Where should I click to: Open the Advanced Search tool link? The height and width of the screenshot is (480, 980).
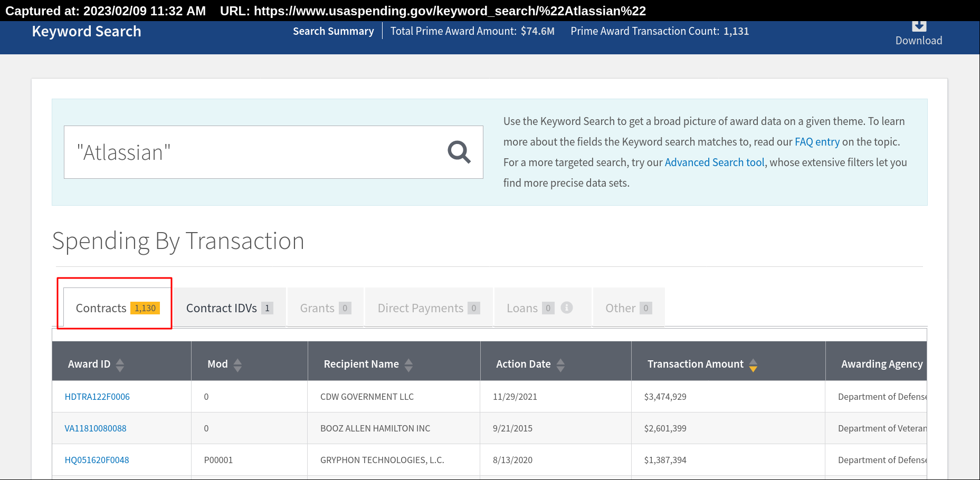pyautogui.click(x=715, y=162)
